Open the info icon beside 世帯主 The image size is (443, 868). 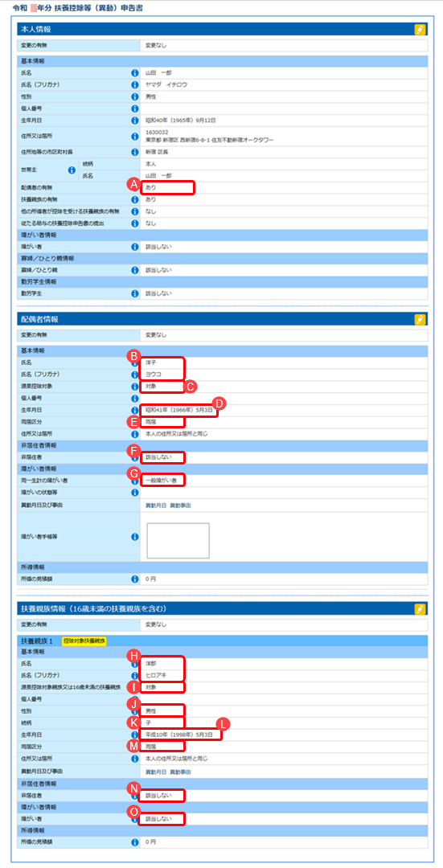click(x=72, y=170)
